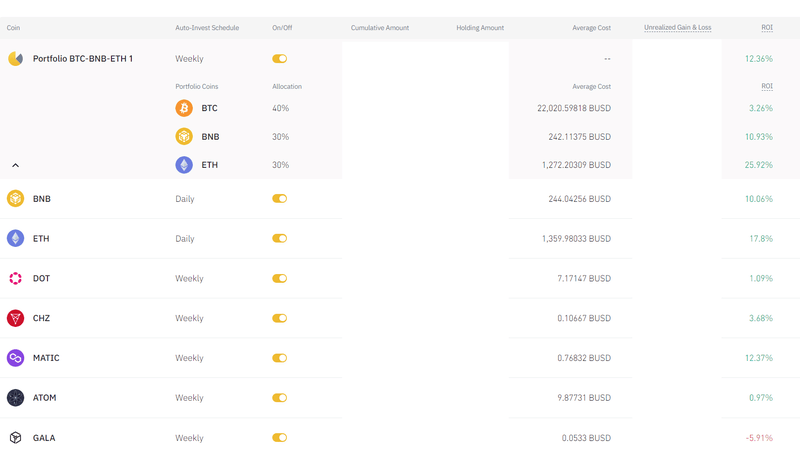
Task: Click the GALA coin icon
Action: [15, 438]
